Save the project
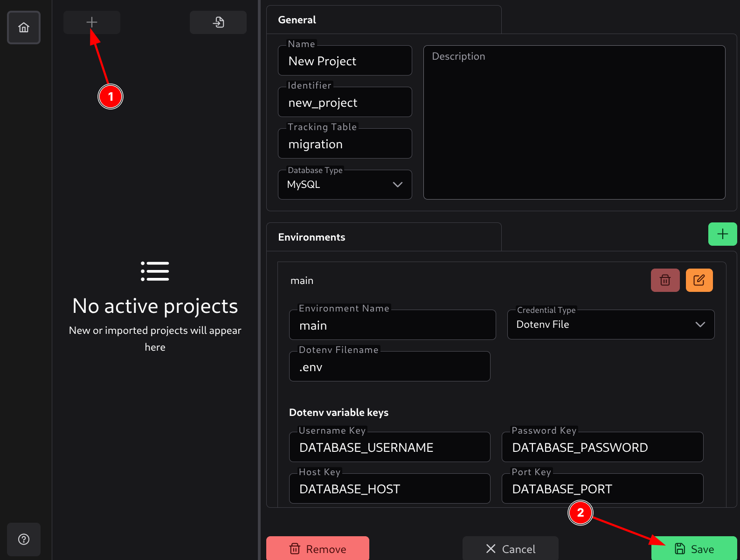 pyautogui.click(x=694, y=549)
